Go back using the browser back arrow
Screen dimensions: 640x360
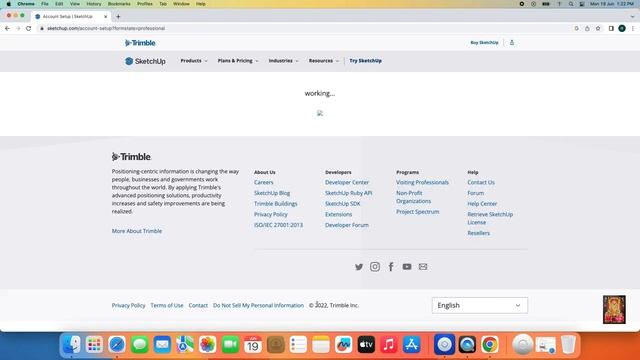pyautogui.click(x=7, y=29)
